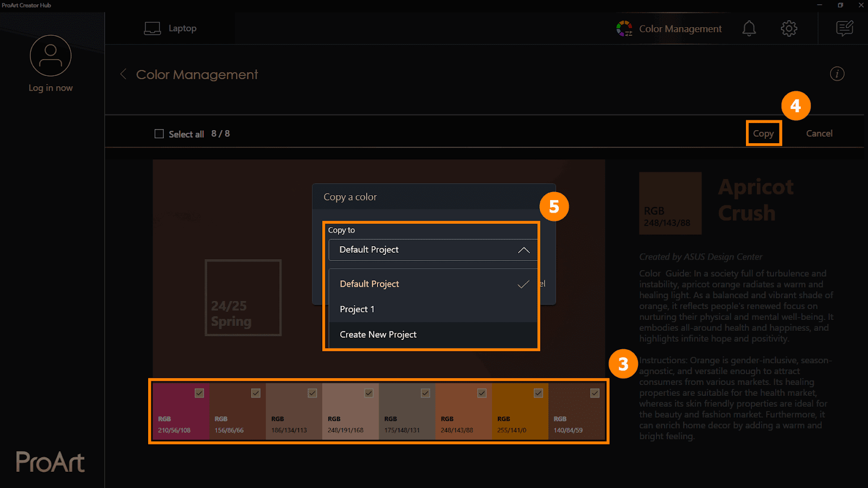The height and width of the screenshot is (488, 868).
Task: Uncheck the 186/134/113 swatch checkbox
Action: (x=312, y=393)
